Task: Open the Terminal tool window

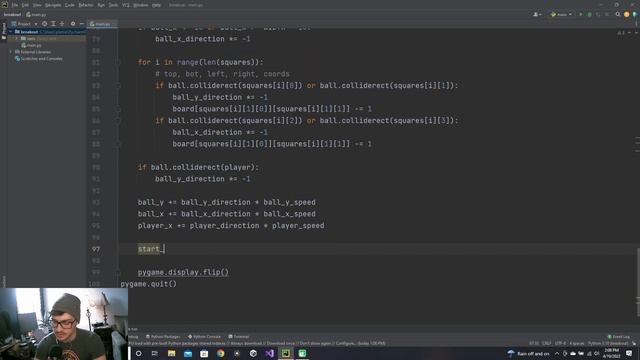Action: click(239, 337)
